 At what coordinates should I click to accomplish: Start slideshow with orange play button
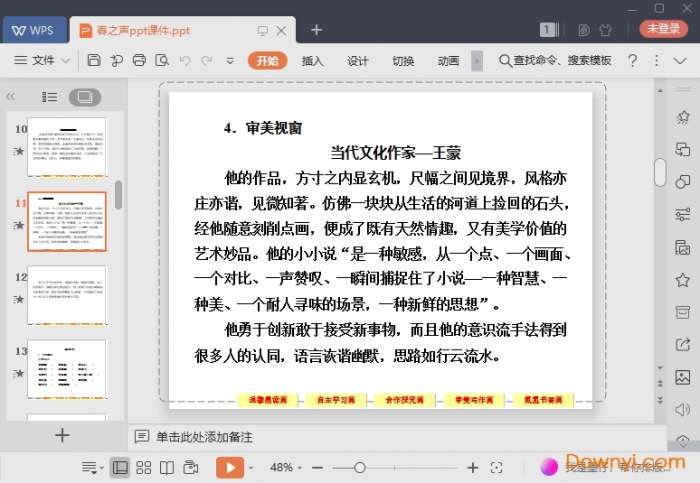[230, 467]
